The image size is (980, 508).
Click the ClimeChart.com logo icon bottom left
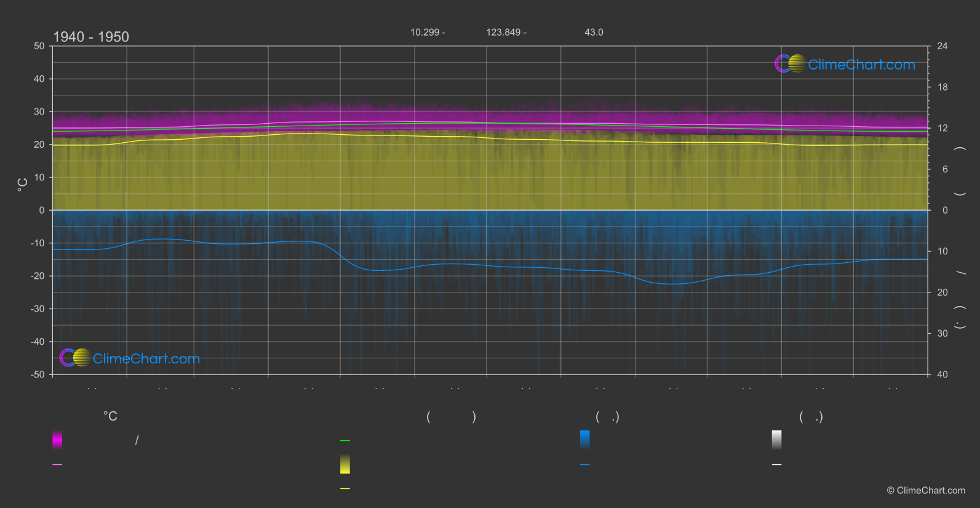click(75, 358)
